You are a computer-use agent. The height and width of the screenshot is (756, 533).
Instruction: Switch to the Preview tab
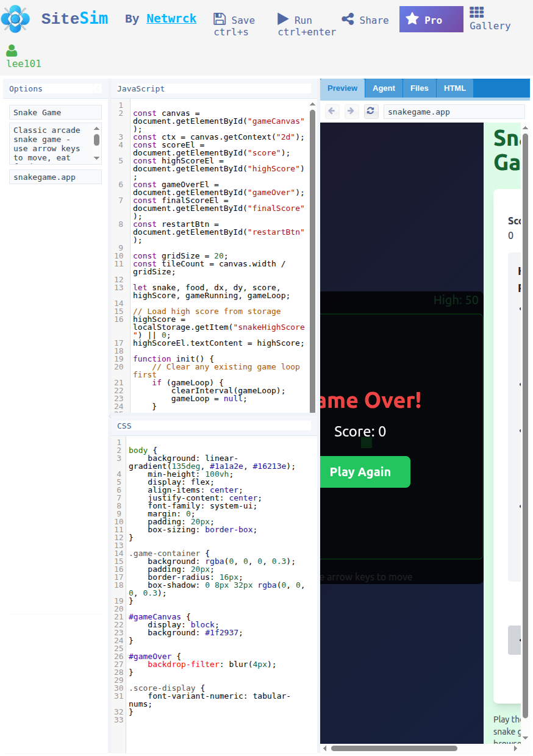(342, 88)
